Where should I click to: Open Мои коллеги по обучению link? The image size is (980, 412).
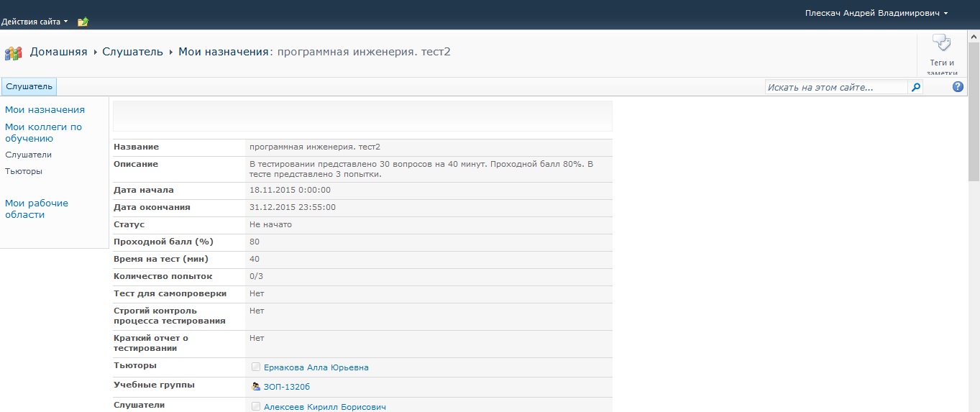[x=43, y=132]
